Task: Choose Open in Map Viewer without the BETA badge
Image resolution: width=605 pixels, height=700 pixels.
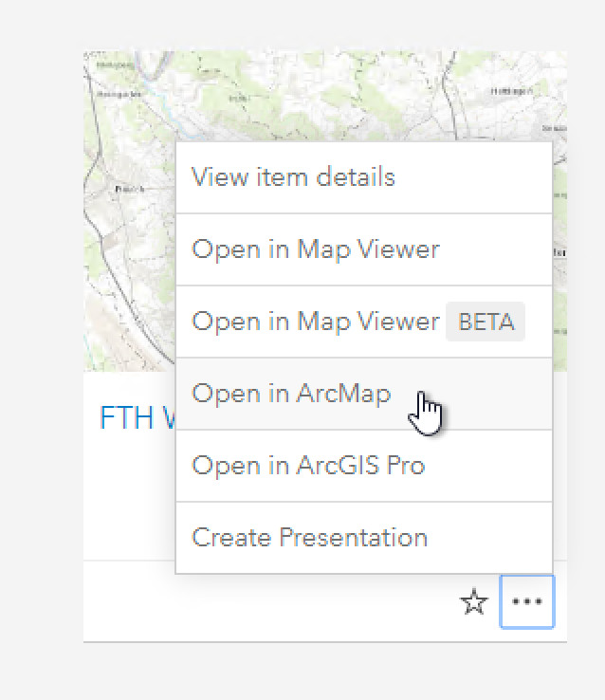Action: tap(364, 249)
